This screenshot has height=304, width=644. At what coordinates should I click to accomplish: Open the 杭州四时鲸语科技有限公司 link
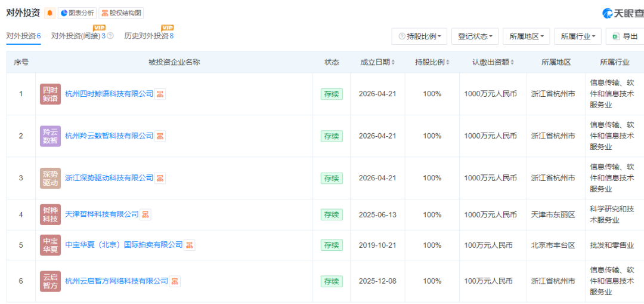pyautogui.click(x=109, y=94)
